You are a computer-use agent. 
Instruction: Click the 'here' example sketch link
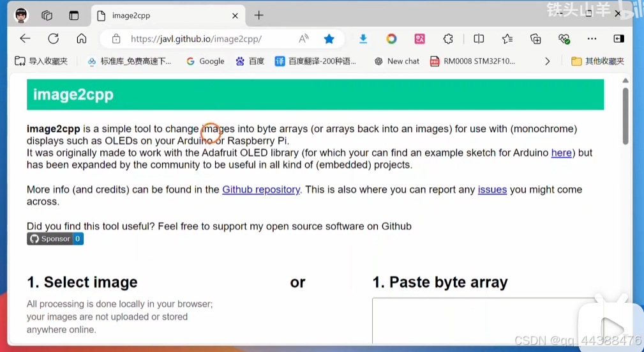[561, 153]
